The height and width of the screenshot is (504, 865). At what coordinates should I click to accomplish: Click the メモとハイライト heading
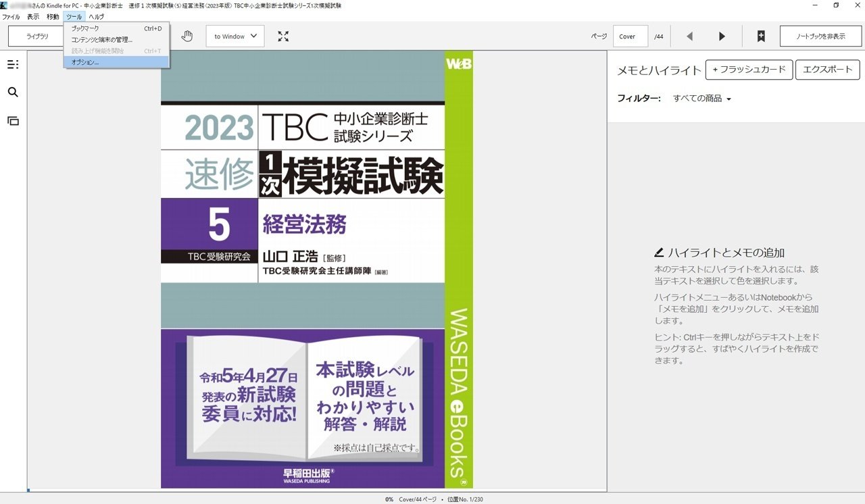tap(658, 70)
